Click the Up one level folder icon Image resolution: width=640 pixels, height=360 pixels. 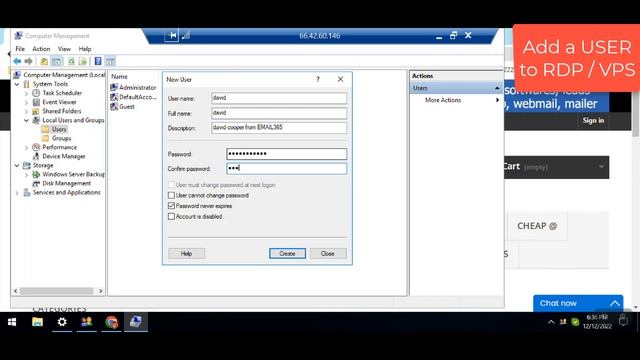[44, 61]
